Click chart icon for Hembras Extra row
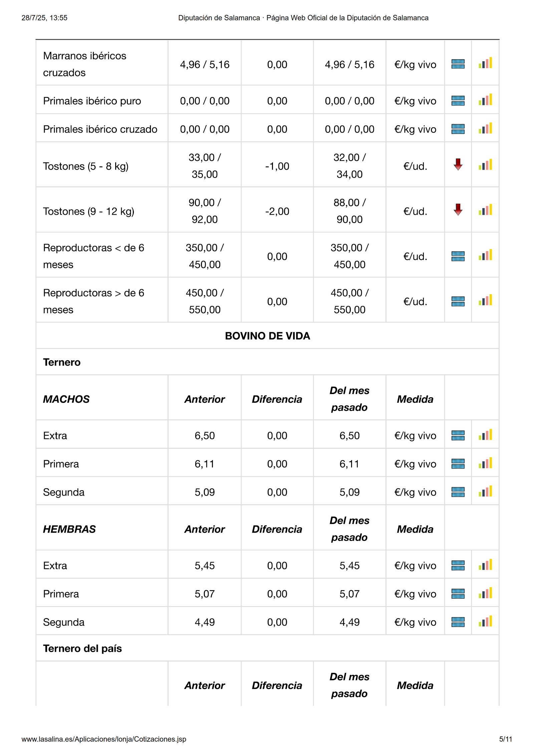 tap(485, 565)
